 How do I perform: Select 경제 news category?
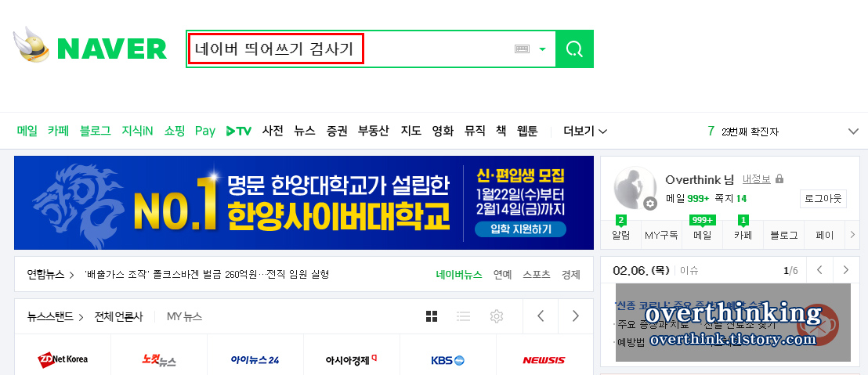(x=571, y=274)
